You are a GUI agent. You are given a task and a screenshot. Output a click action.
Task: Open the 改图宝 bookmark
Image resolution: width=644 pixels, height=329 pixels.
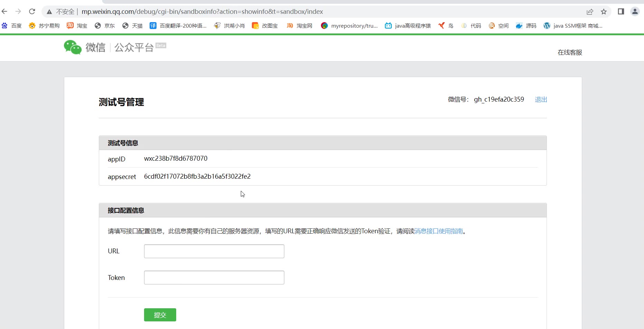coord(265,26)
